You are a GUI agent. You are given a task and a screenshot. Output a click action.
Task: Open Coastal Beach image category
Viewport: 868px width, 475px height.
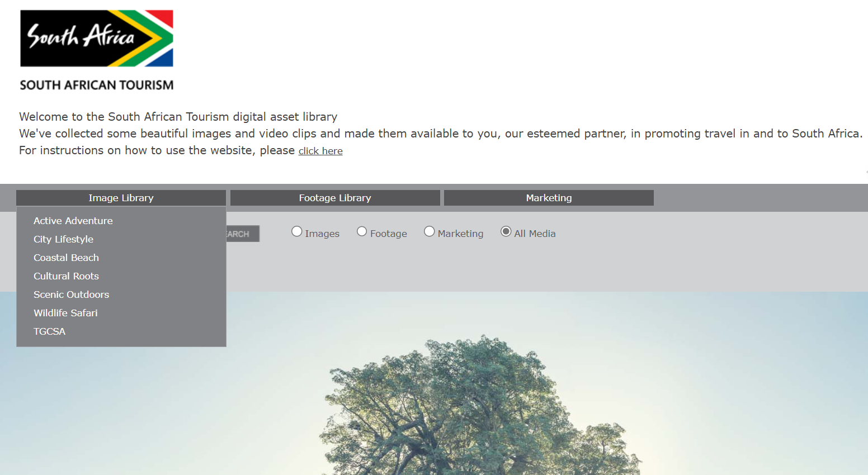point(66,258)
